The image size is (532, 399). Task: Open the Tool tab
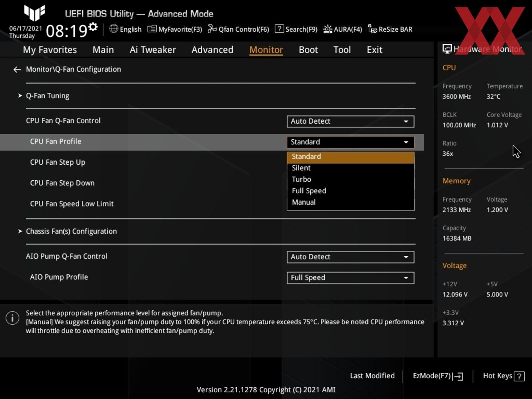point(342,50)
